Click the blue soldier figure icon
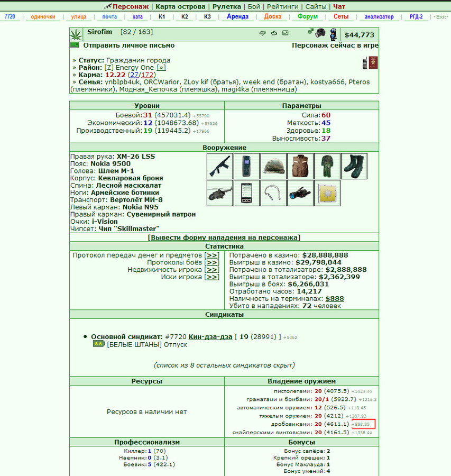The width and height of the screenshot is (451, 476). tap(333, 34)
